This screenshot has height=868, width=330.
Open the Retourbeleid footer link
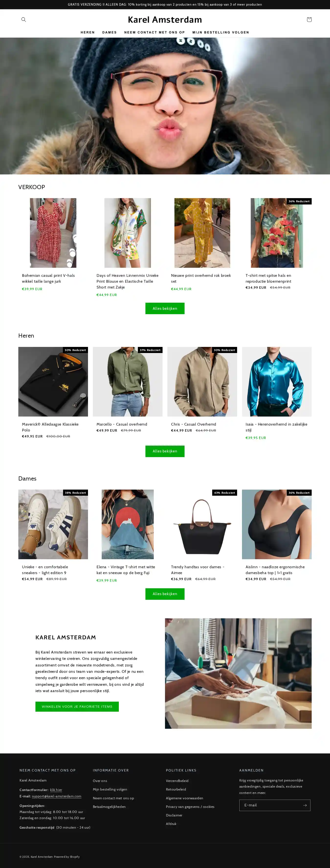point(176,789)
